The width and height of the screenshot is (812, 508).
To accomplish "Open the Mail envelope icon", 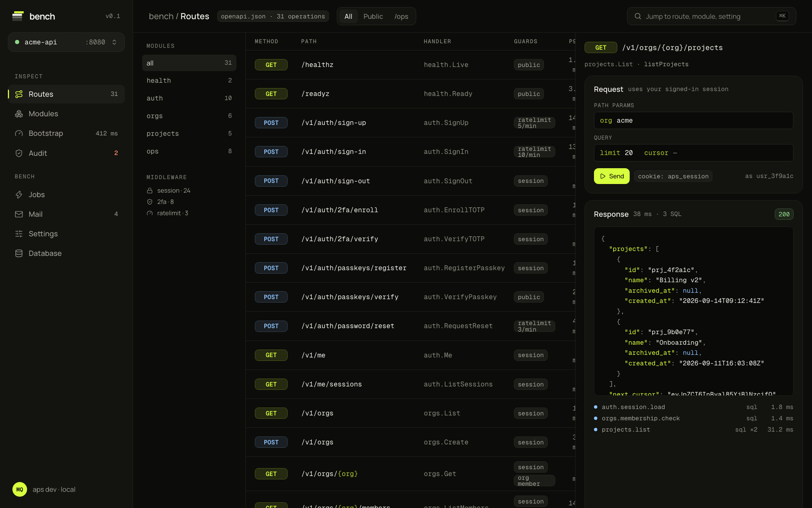I will pyautogui.click(x=19, y=214).
